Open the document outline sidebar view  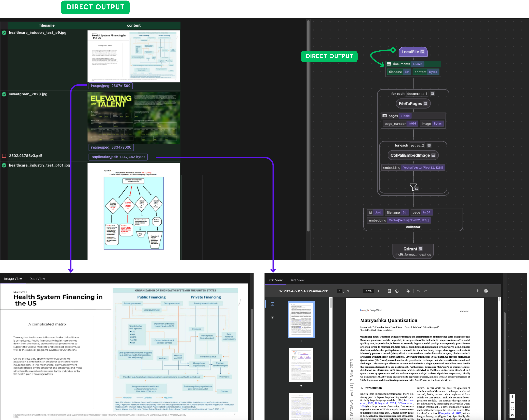[x=272, y=317]
